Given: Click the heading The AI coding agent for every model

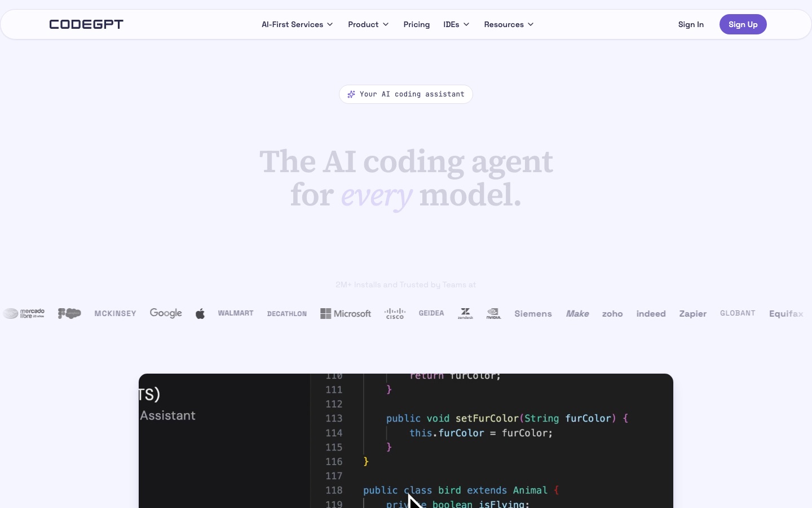Looking at the screenshot, I should 406,178.
